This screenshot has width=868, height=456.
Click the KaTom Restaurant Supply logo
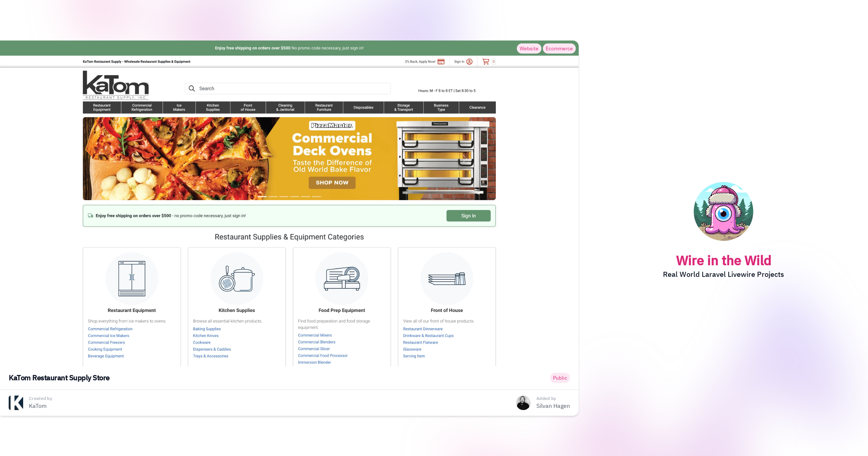point(116,85)
